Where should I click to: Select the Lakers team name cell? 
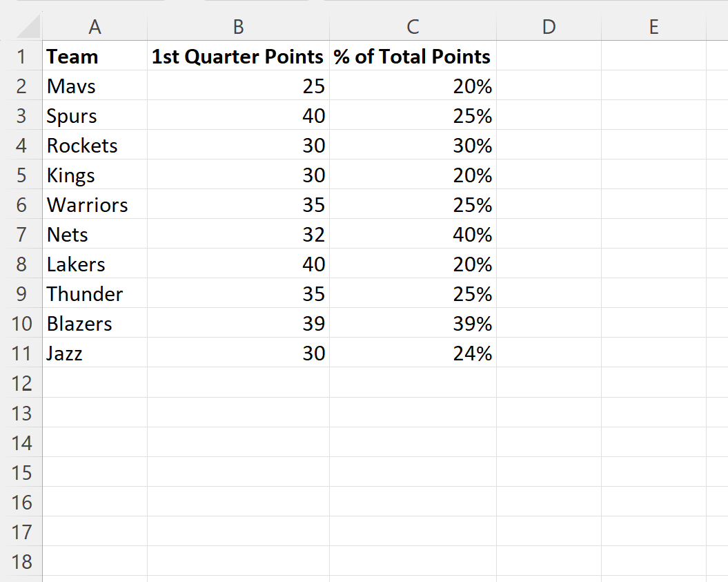click(95, 264)
